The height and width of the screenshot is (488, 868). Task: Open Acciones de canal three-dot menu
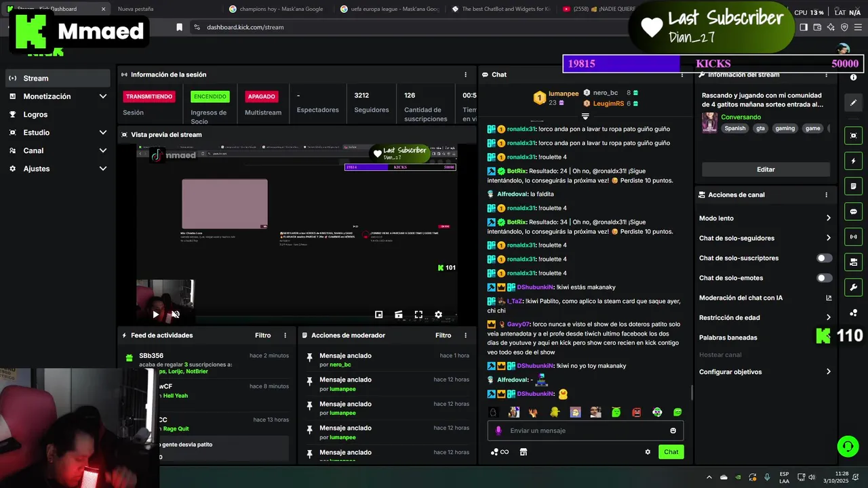(826, 195)
